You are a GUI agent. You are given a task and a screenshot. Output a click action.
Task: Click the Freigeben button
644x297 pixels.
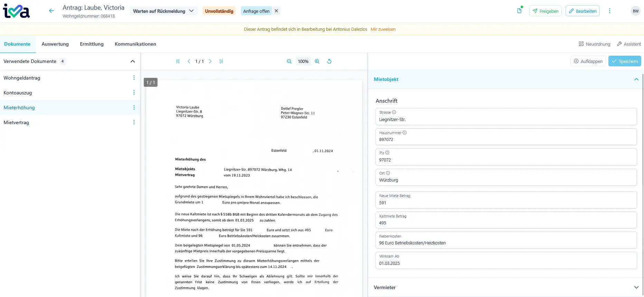pos(545,11)
